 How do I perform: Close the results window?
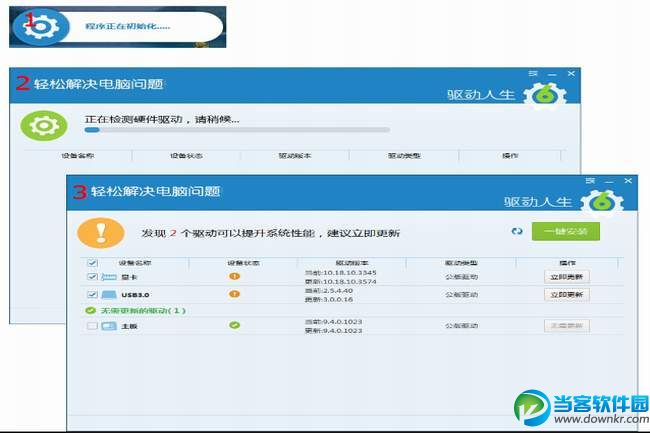coord(628,181)
